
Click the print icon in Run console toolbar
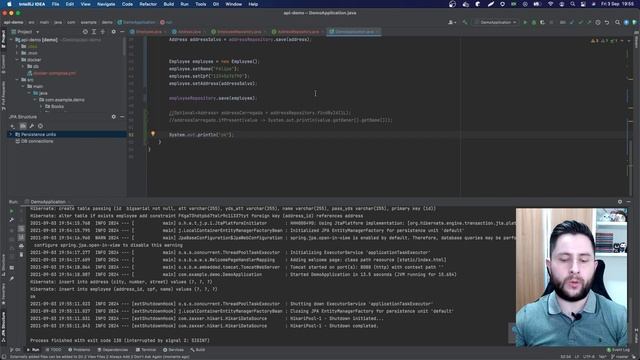[21, 246]
